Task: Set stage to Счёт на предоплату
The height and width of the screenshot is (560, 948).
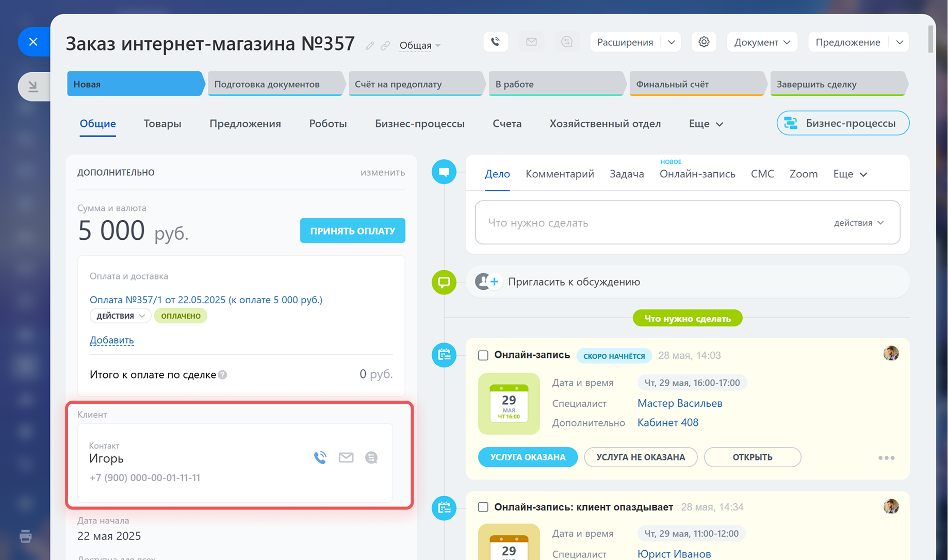Action: [417, 84]
